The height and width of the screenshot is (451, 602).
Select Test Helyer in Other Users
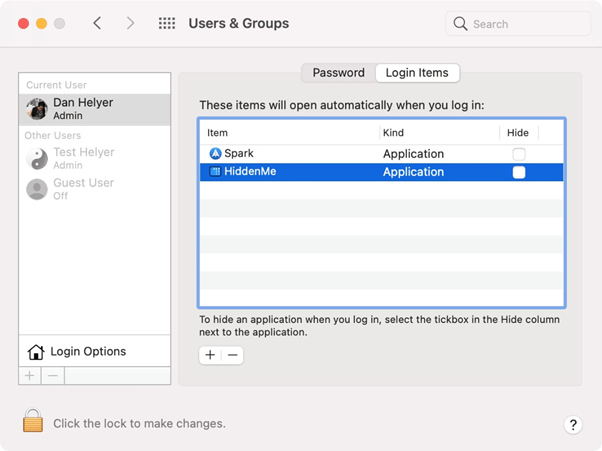pos(94,159)
